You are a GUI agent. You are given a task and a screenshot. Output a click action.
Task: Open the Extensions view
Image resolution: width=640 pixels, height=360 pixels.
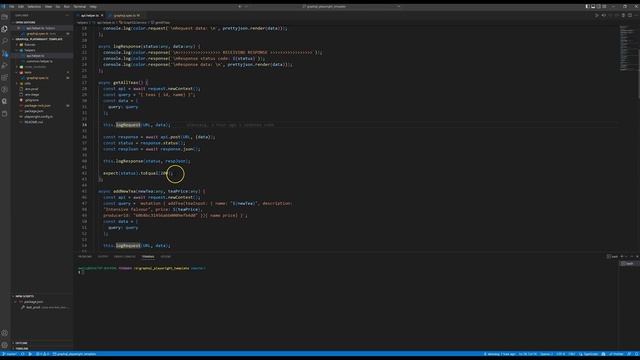pos(4,77)
